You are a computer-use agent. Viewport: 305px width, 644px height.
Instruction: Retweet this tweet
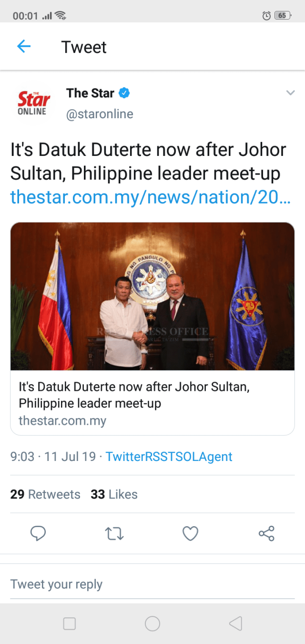pyautogui.click(x=114, y=533)
